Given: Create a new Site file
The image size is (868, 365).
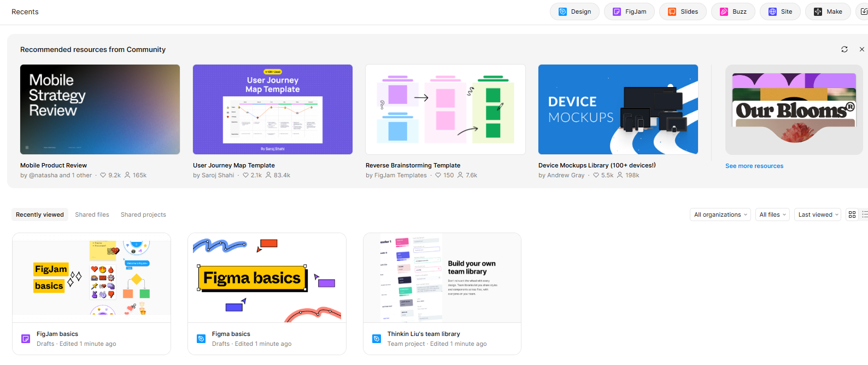Looking at the screenshot, I should point(780,11).
